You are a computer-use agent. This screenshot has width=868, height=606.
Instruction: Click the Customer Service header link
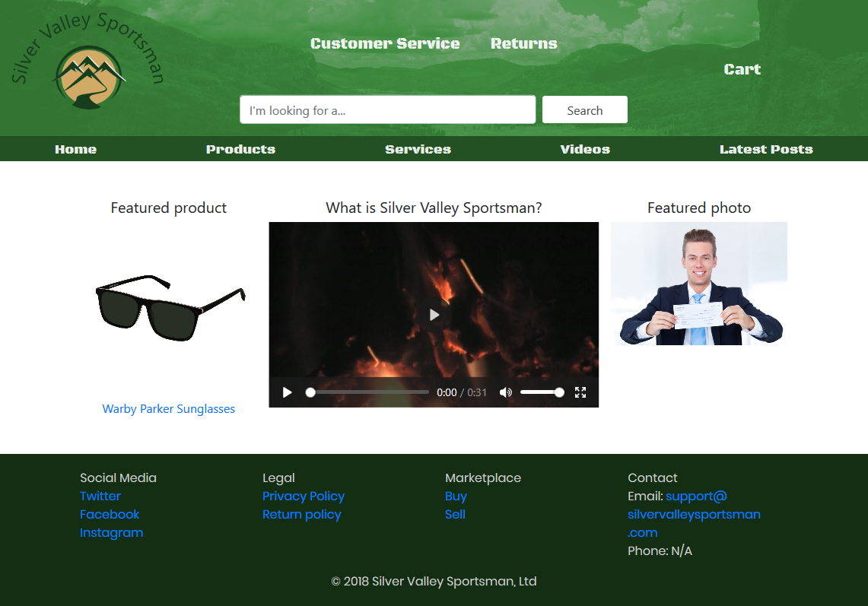pyautogui.click(x=385, y=43)
